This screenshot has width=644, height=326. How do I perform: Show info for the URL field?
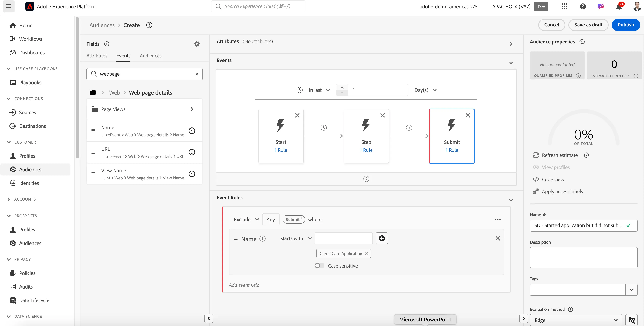pos(192,152)
